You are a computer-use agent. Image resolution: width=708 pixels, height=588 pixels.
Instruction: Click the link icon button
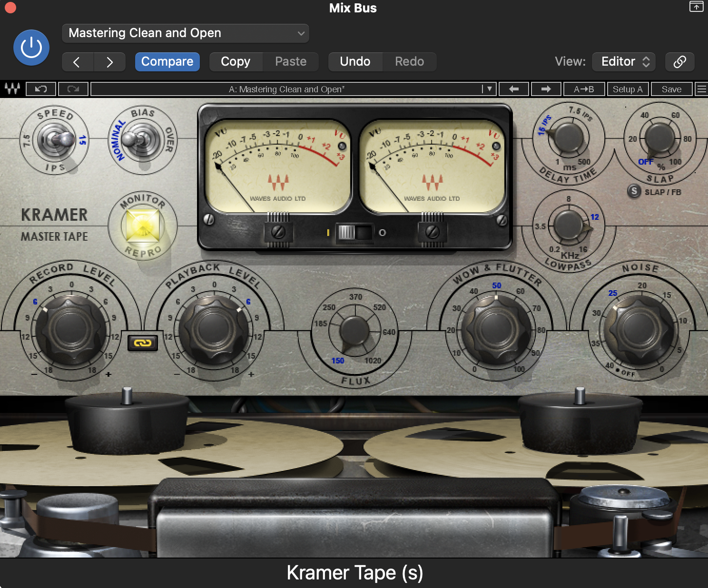[679, 62]
